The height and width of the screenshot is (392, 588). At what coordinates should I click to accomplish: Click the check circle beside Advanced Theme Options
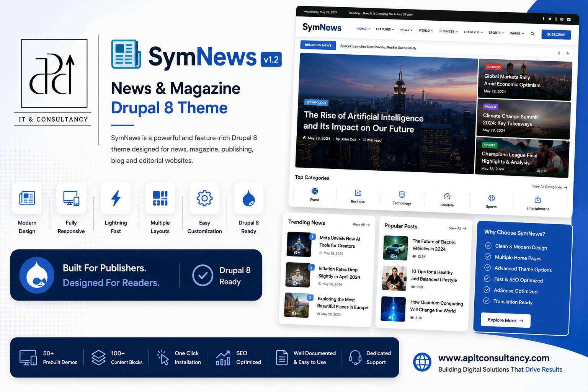(x=487, y=268)
